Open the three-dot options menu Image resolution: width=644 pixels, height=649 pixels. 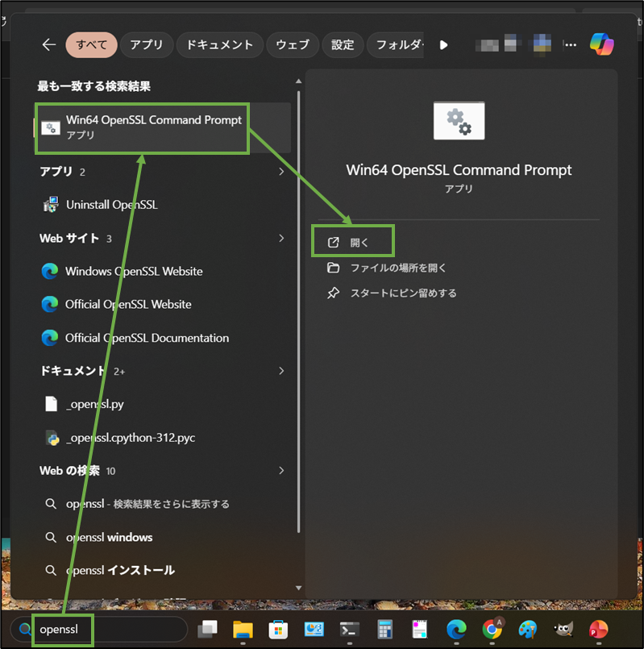pos(571,44)
